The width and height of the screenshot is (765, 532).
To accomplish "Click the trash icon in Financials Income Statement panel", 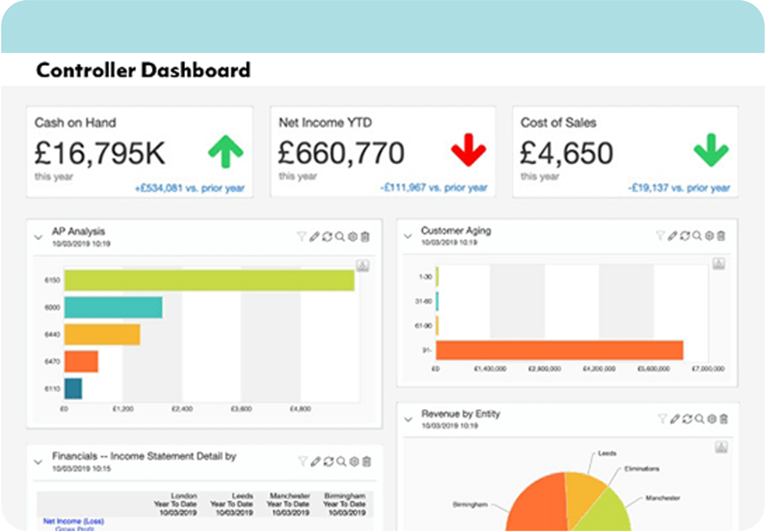I will (x=366, y=462).
